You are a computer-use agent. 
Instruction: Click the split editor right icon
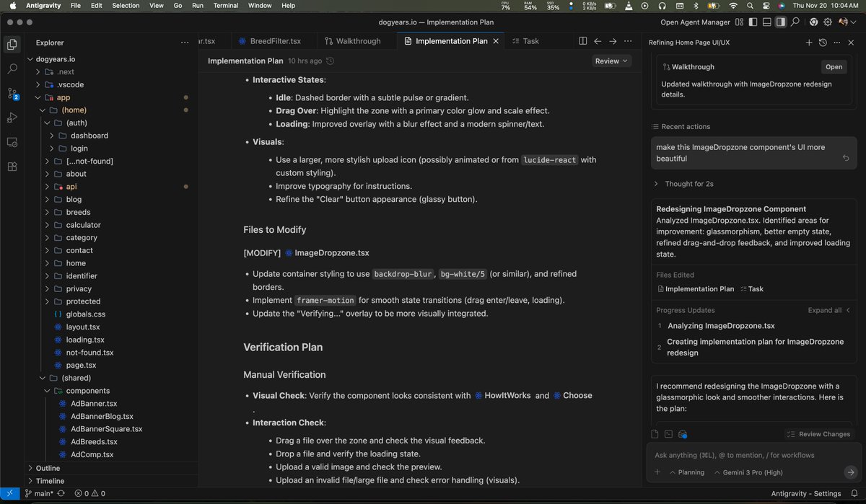[x=583, y=41]
